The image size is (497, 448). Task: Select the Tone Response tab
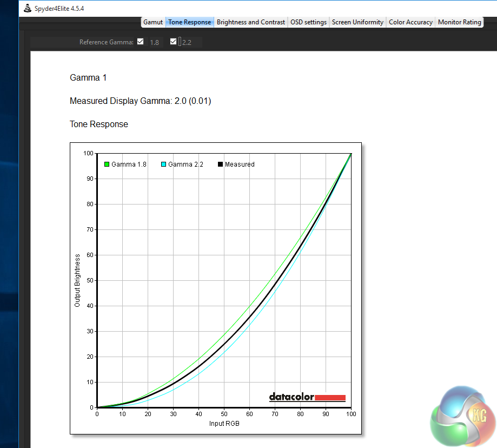pos(189,22)
